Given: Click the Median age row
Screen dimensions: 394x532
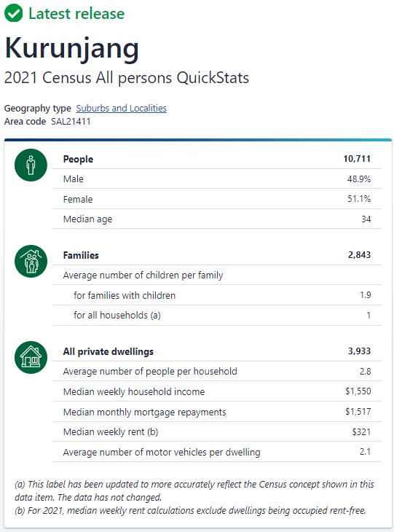Looking at the screenshot, I should pos(217,219).
